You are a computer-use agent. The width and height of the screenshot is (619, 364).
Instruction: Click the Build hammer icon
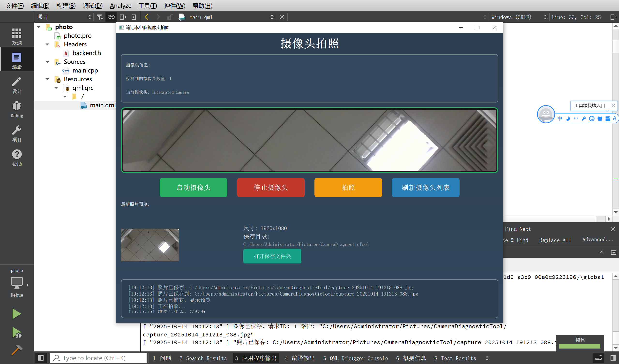[x=16, y=350]
